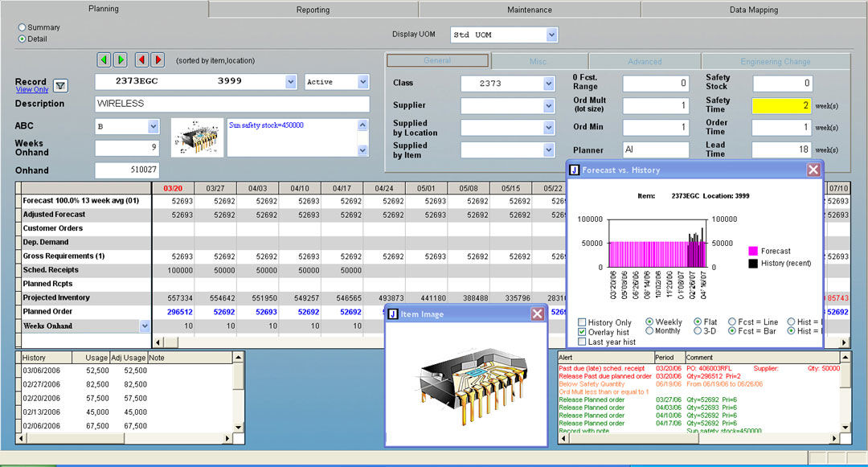The height and width of the screenshot is (467, 868).
Task: Enable the Last year hist checkbox
Action: 582,342
